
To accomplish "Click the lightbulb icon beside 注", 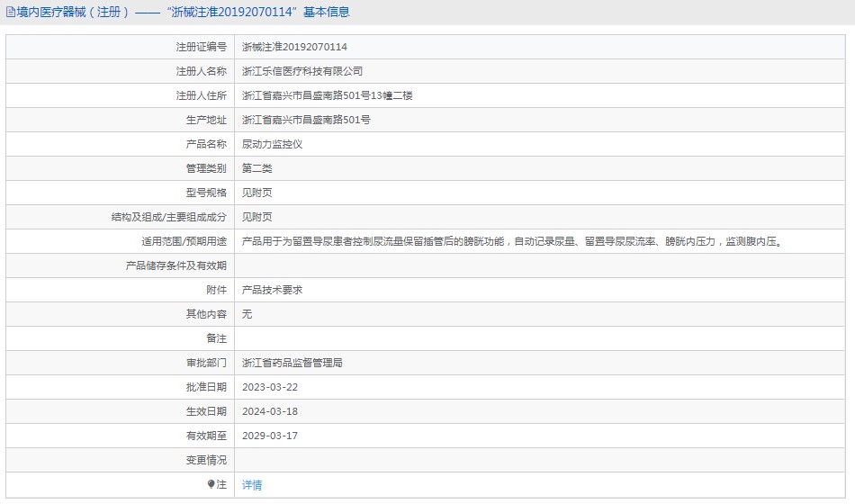I will (211, 484).
